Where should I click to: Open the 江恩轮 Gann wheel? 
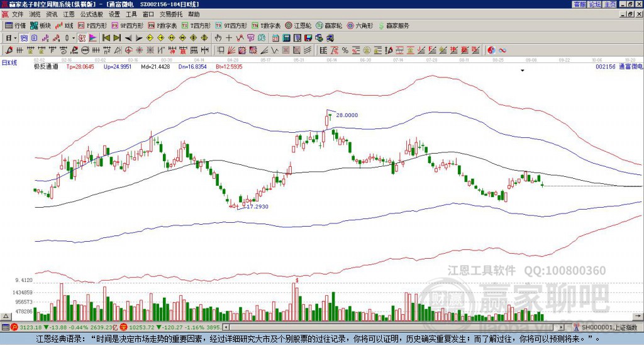(x=298, y=25)
